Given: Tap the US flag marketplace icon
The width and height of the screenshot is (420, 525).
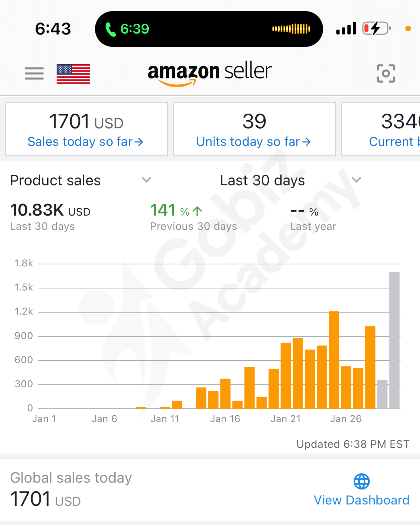Looking at the screenshot, I should 73,74.
